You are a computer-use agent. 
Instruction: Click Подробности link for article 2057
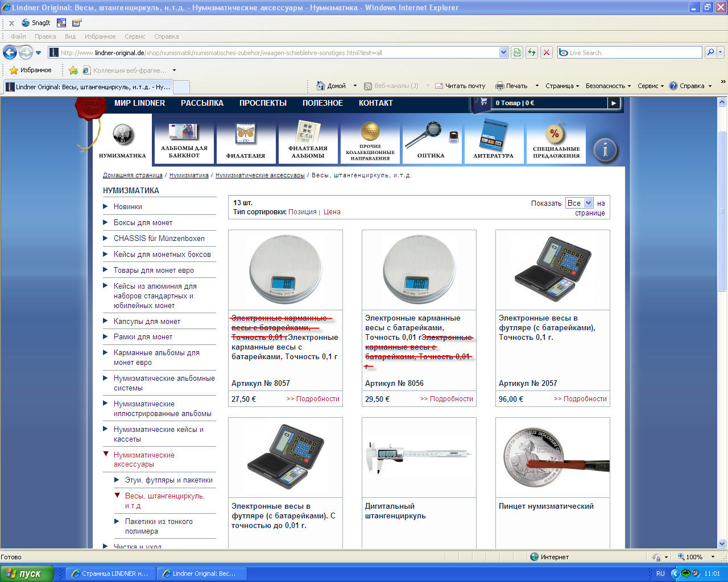coord(580,399)
